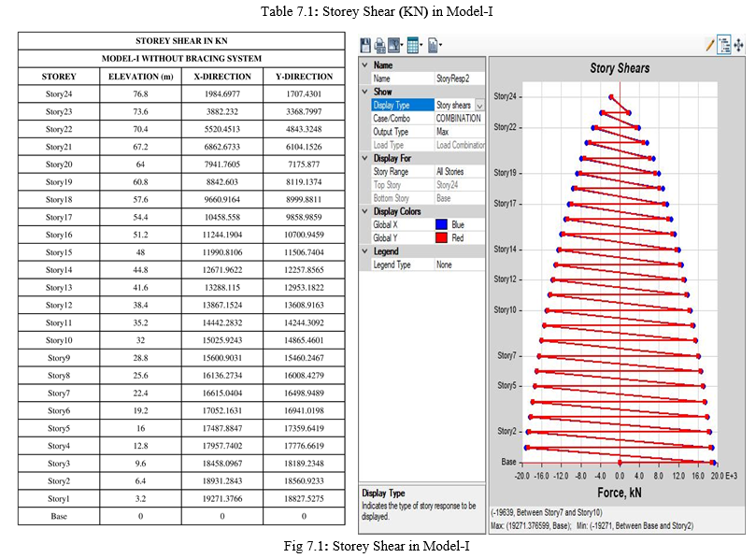Viewport: 756px width, 558px height.
Task: Select the Bottom Story property label
Action: [391, 198]
